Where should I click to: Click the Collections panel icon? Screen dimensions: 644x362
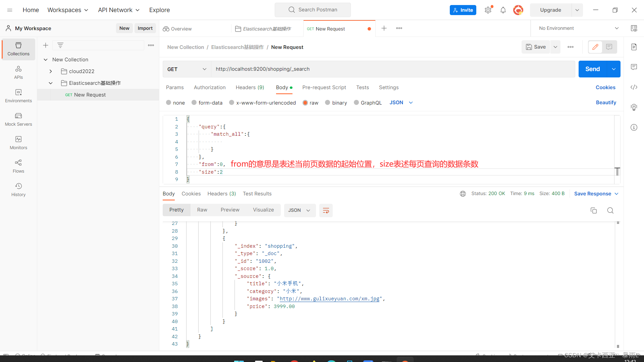point(18,49)
